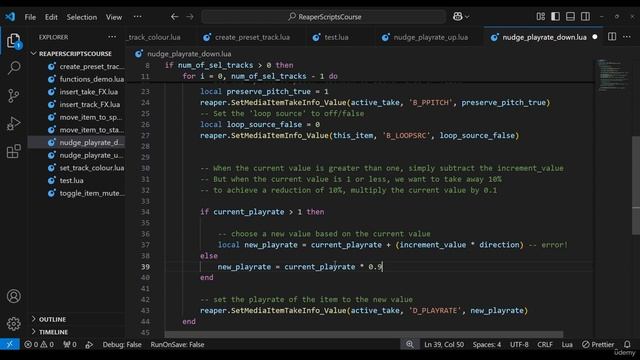Open the remote window status icon
This screenshot has height=360, width=640.
pos(9,344)
